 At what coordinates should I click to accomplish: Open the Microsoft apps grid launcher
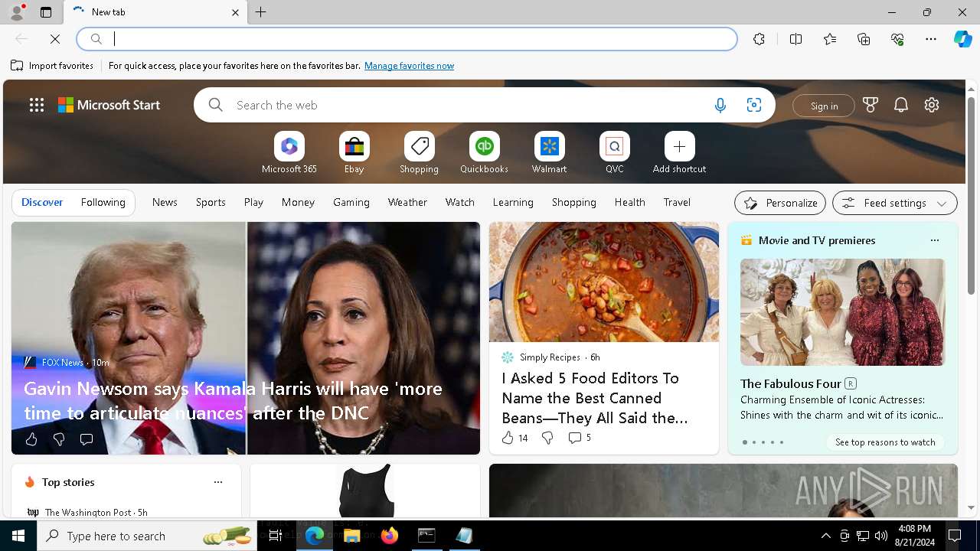point(36,105)
